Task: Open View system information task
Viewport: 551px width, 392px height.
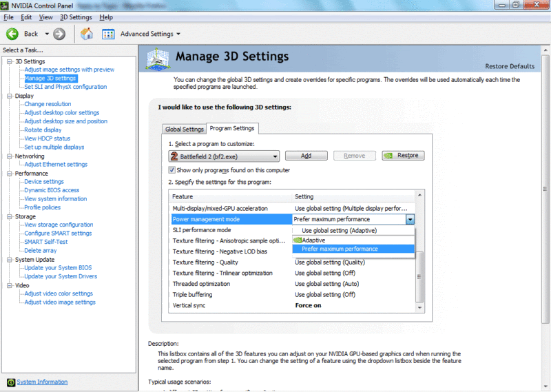Action: 56,199
